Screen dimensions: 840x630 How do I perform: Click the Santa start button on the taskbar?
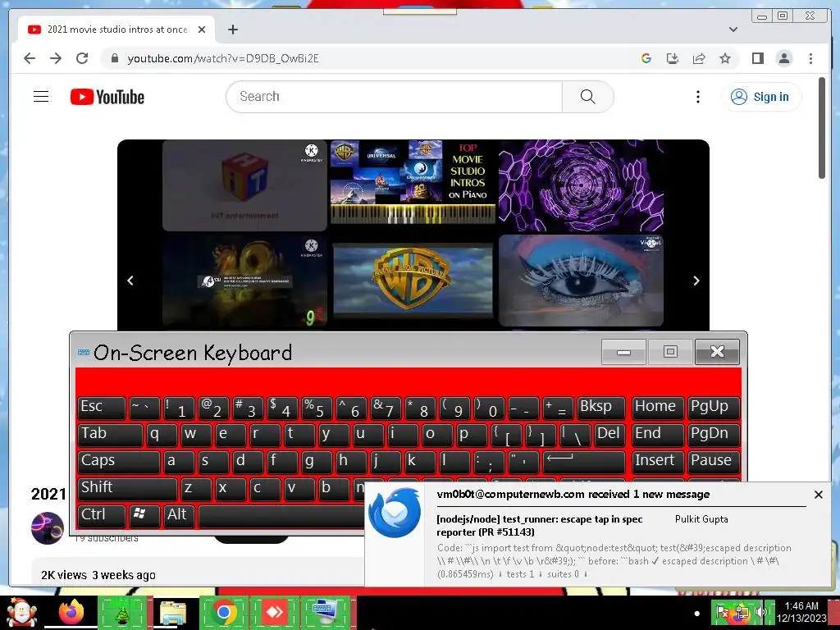tap(21, 612)
